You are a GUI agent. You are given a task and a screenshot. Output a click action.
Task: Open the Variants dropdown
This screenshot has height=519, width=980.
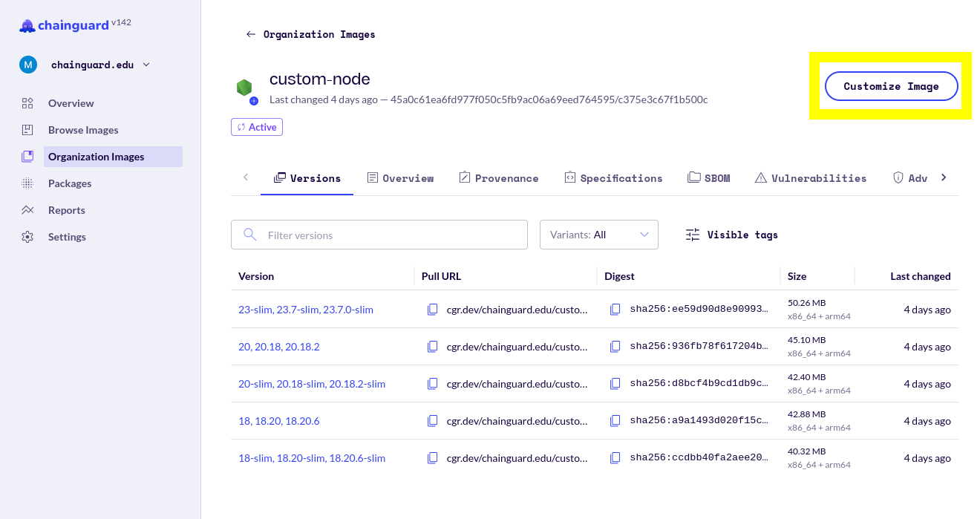click(598, 235)
